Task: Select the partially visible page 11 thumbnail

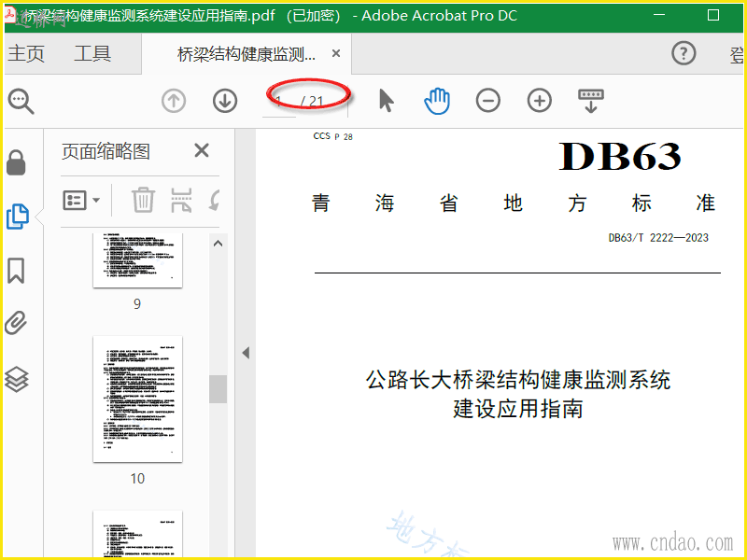Action: (137, 533)
